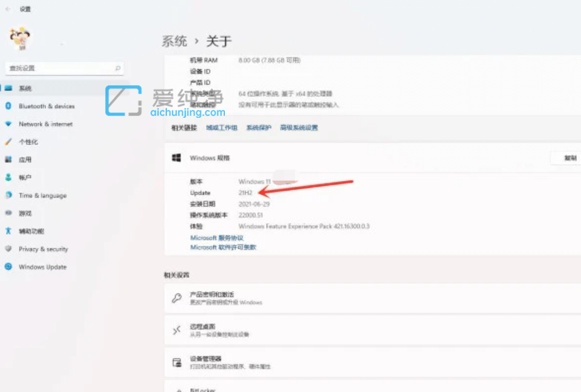Click the system monitor icon in sidebar
This screenshot has width=581, height=392.
[x=8, y=88]
